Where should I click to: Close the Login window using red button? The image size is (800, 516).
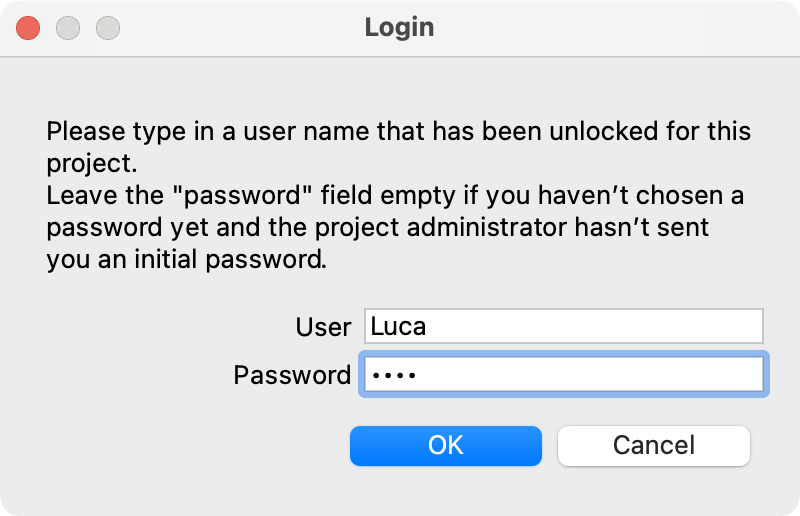pyautogui.click(x=28, y=28)
